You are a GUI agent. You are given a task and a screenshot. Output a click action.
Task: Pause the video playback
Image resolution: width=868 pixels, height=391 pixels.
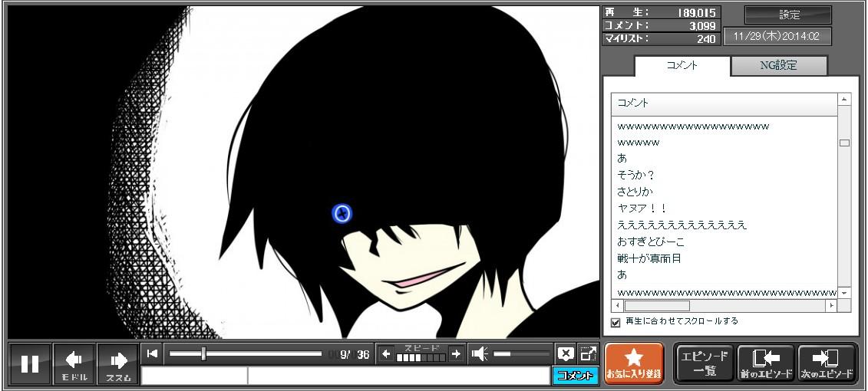30,364
